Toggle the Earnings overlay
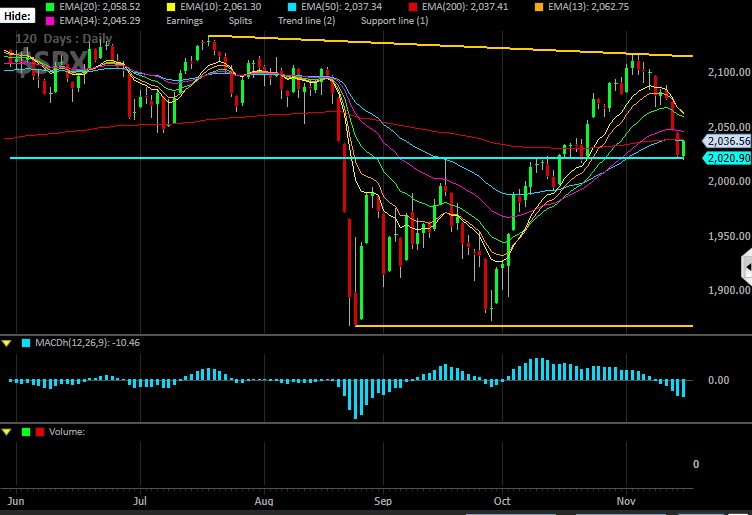This screenshot has height=515, width=752. 185,21
